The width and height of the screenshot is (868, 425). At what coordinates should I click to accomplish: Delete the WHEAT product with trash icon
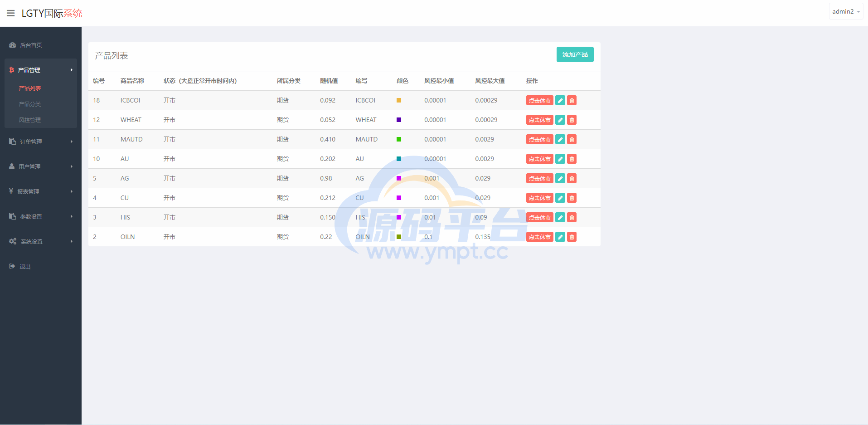572,120
